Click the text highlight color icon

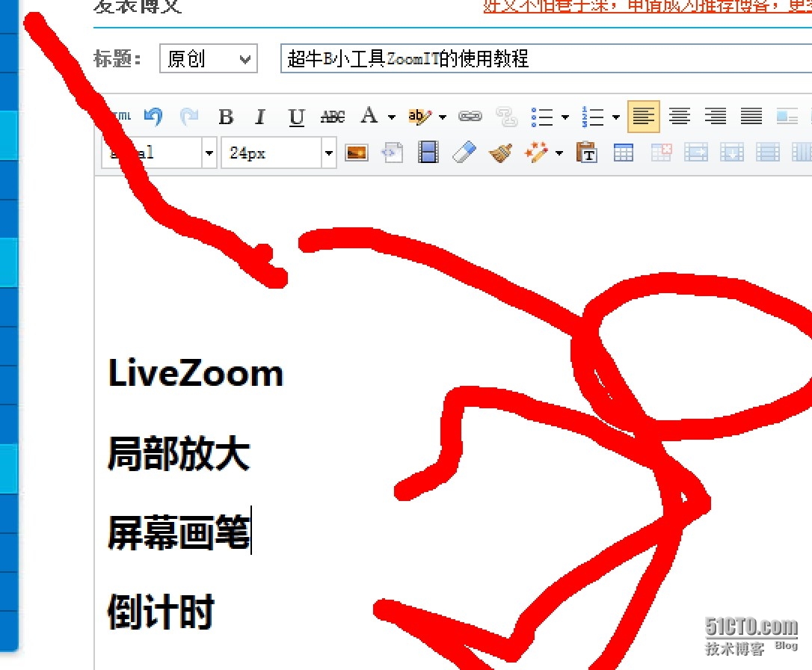[419, 117]
